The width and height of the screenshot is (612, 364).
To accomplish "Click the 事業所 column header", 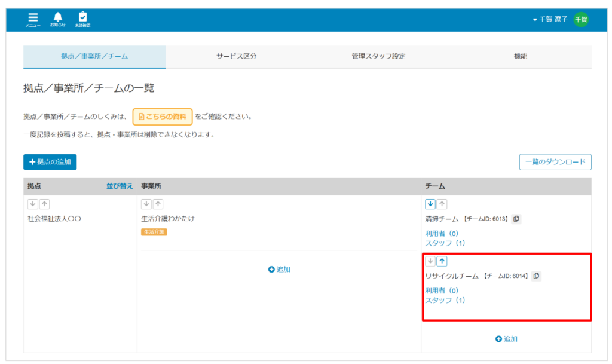I will pyautogui.click(x=151, y=186).
